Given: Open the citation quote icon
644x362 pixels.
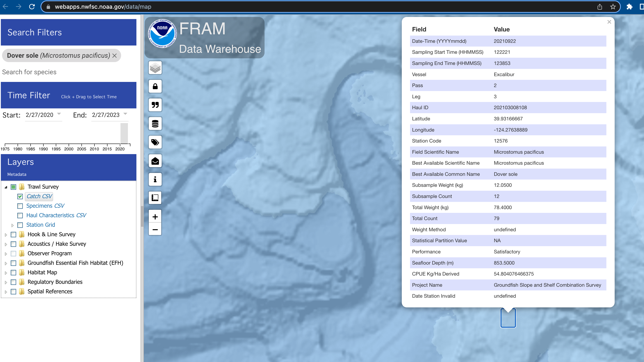Looking at the screenshot, I should pyautogui.click(x=155, y=105).
